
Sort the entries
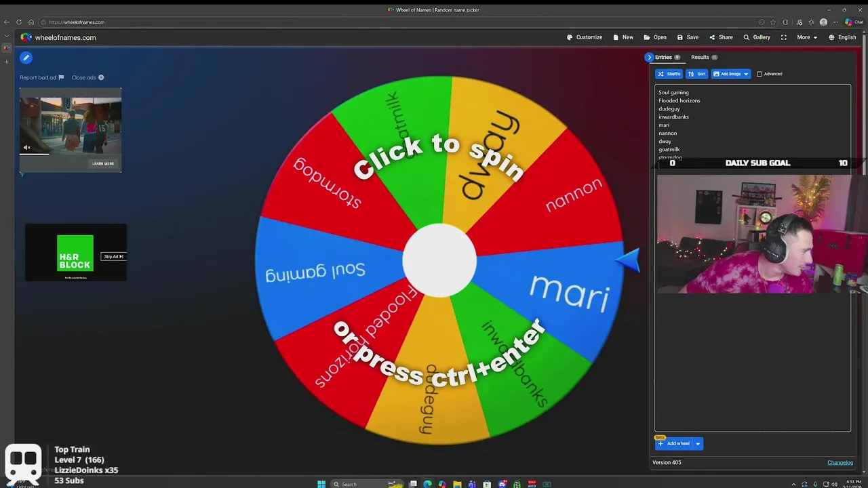point(697,74)
